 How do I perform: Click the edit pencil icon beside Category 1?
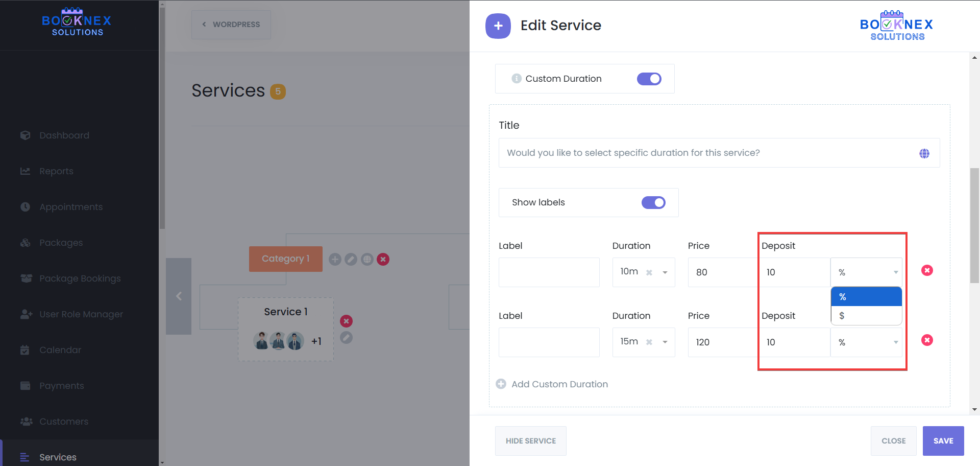[x=351, y=260]
